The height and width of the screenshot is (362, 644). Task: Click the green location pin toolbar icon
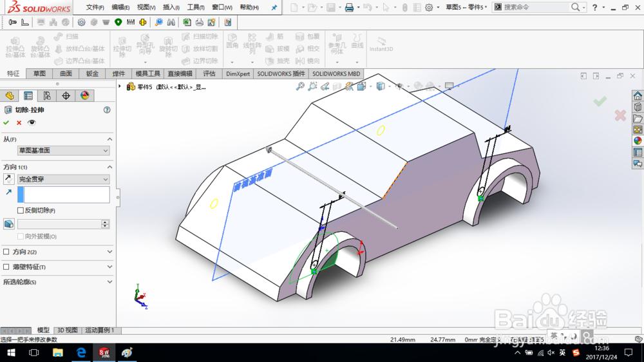pyautogui.click(x=118, y=22)
